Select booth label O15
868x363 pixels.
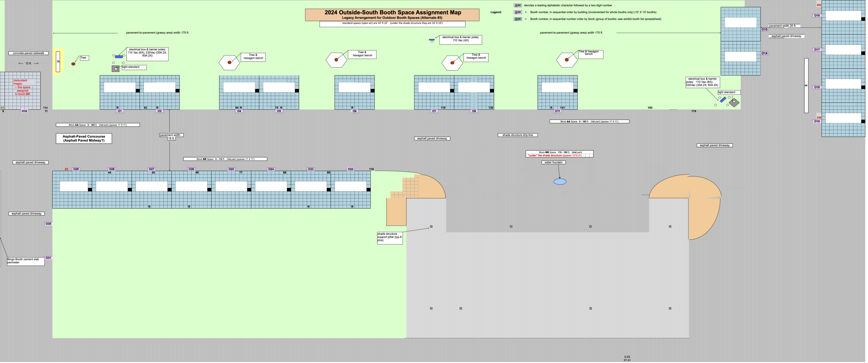coord(765,30)
